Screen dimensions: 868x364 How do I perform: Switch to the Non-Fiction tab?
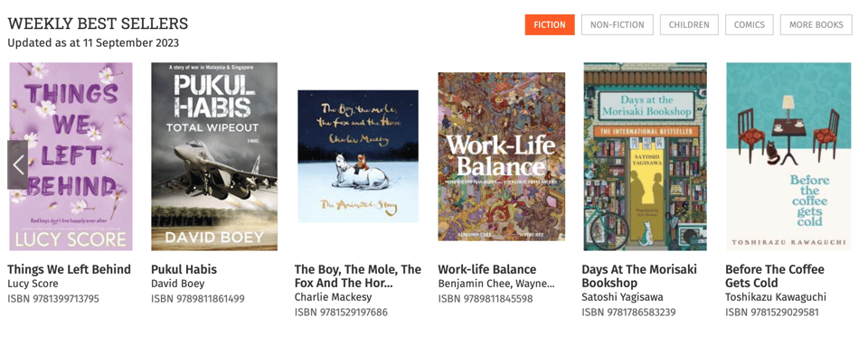tap(617, 25)
